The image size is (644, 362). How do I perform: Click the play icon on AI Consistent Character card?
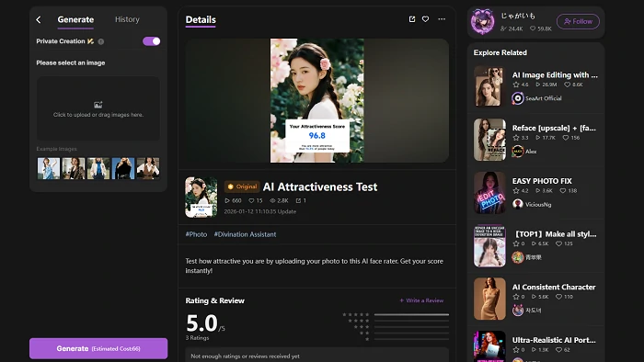[x=534, y=297]
